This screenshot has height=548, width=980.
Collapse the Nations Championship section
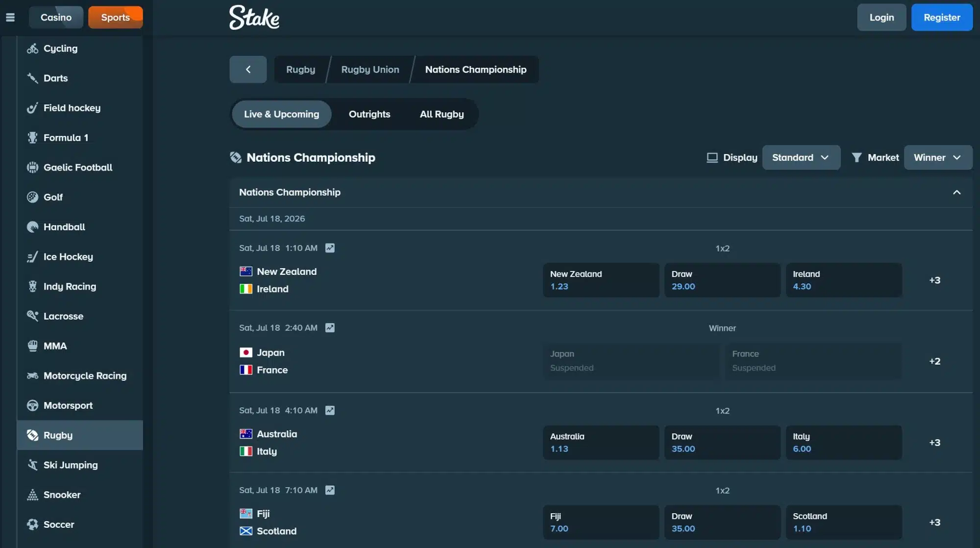956,192
